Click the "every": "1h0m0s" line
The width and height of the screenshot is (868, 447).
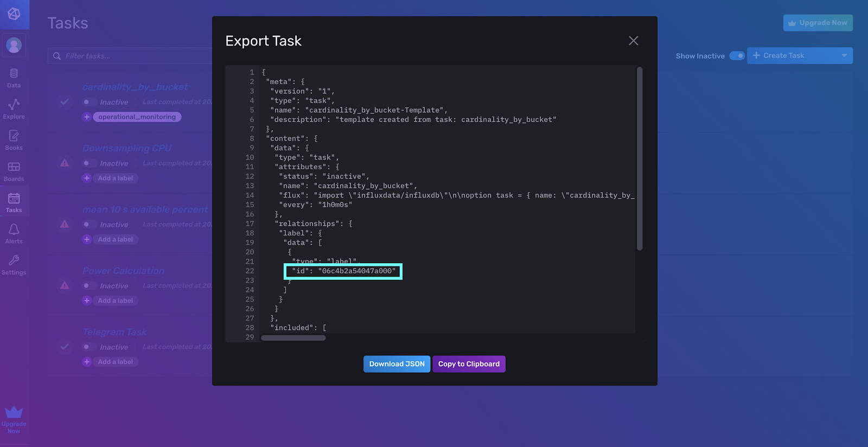[315, 205]
